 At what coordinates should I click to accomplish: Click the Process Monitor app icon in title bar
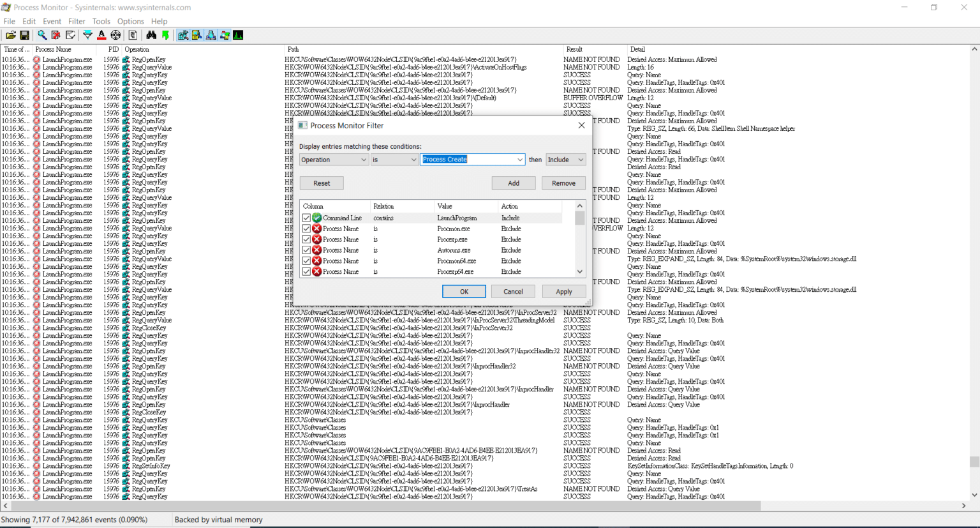click(6, 7)
